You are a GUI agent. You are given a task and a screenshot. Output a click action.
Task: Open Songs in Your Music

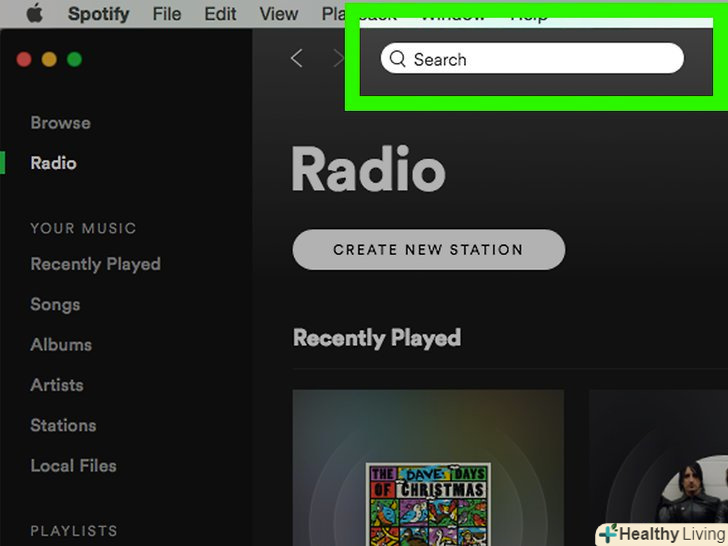(x=55, y=305)
